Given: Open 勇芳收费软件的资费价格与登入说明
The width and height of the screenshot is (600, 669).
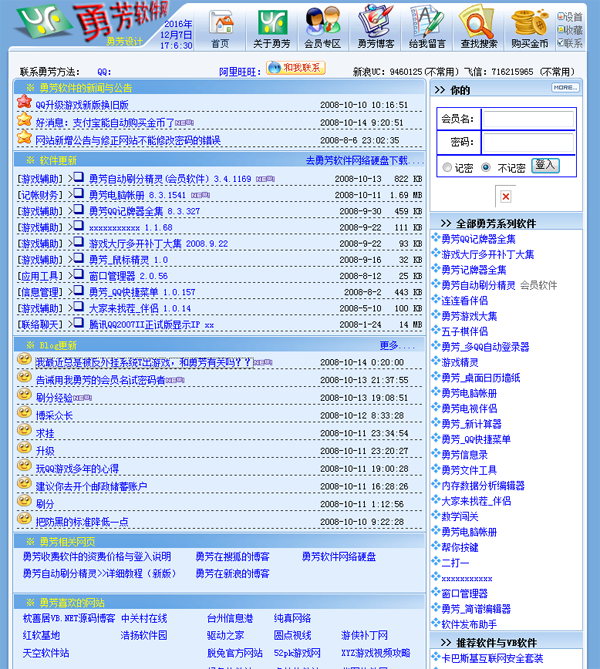Looking at the screenshot, I should (x=97, y=557).
